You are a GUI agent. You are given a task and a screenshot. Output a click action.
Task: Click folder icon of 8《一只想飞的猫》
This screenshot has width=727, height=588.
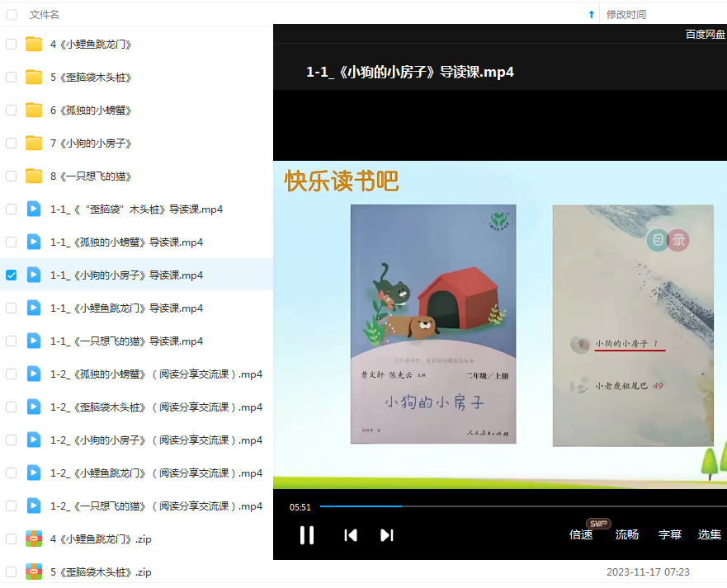click(33, 176)
